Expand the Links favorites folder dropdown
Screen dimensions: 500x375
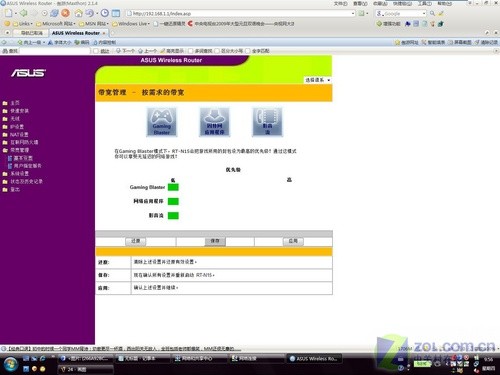(23, 24)
